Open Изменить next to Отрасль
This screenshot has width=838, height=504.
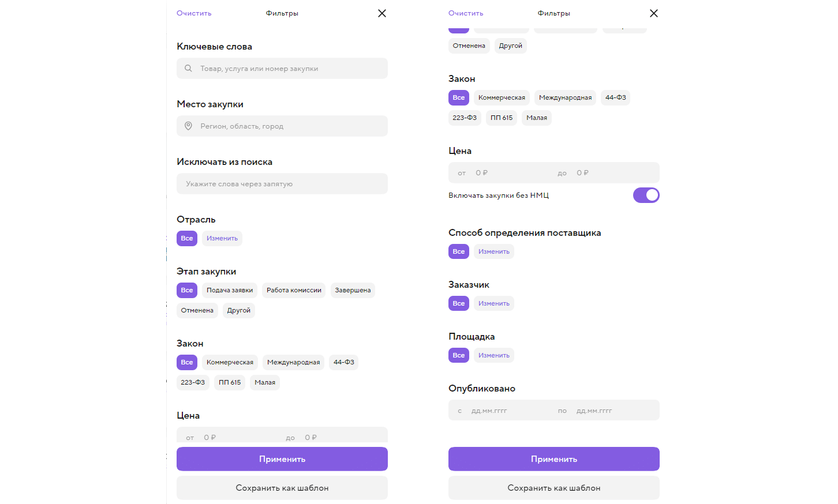[x=222, y=239]
